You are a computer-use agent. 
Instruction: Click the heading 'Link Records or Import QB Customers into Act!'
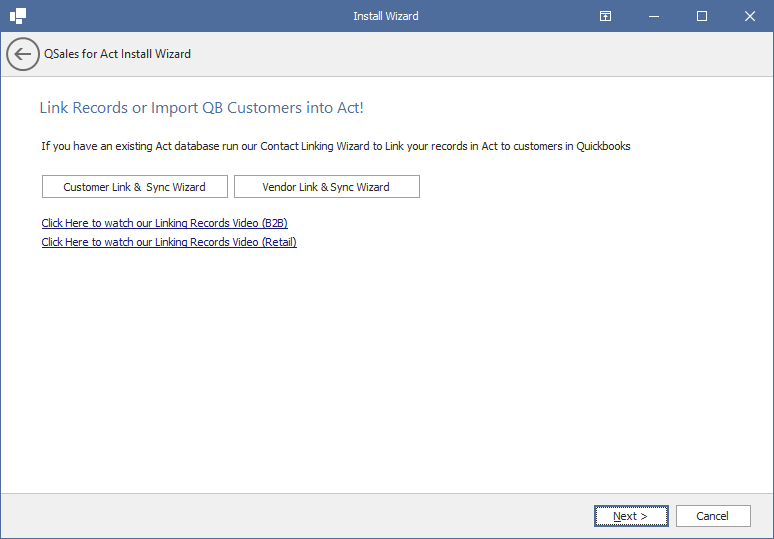point(201,108)
